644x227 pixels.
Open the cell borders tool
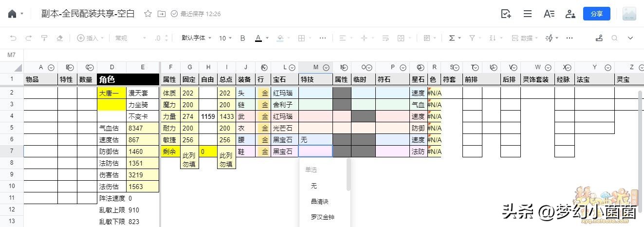tap(301, 38)
